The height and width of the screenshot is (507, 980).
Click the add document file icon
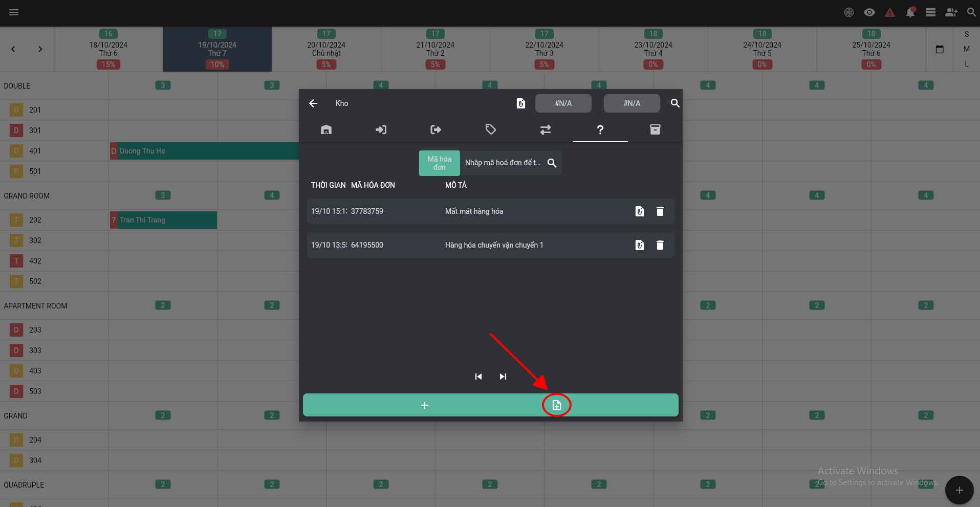[557, 405]
